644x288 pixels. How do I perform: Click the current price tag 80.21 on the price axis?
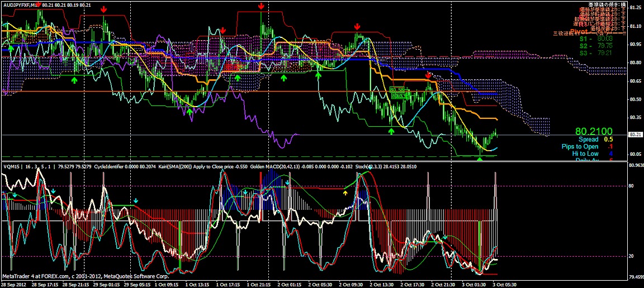(635, 135)
